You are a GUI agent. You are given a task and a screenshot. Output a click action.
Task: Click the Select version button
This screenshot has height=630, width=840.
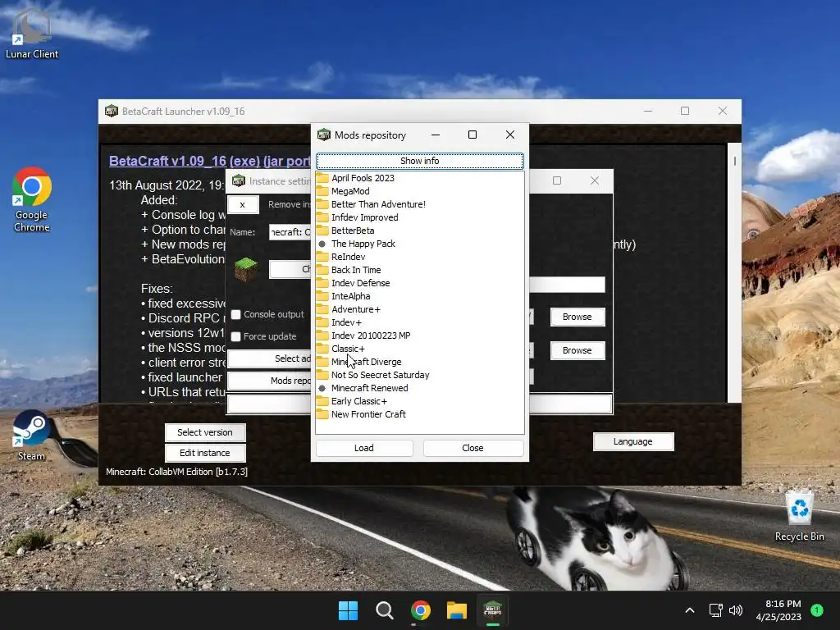click(x=204, y=432)
